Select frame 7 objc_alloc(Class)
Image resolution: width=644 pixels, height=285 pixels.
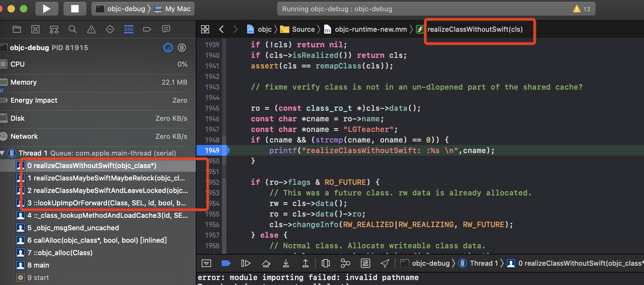pyautogui.click(x=98, y=253)
